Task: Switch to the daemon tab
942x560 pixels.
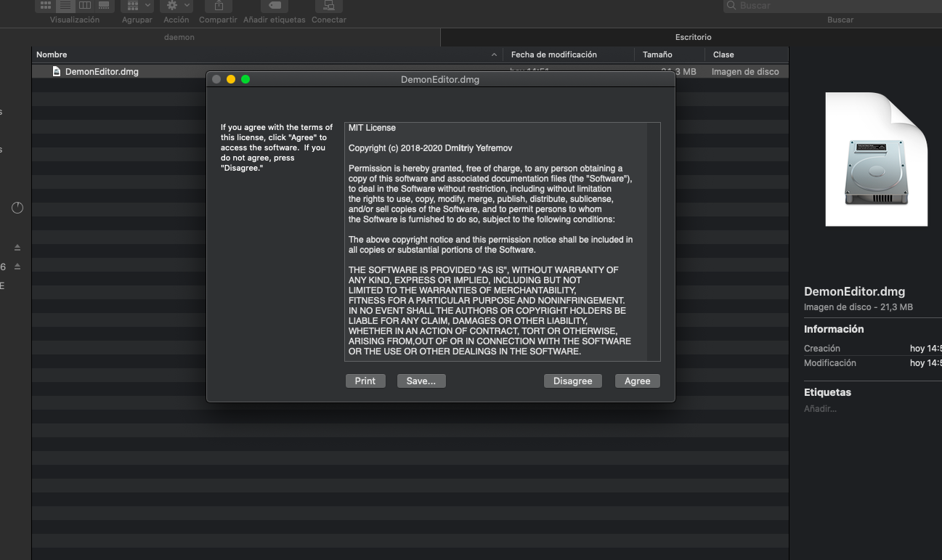Action: click(x=179, y=37)
